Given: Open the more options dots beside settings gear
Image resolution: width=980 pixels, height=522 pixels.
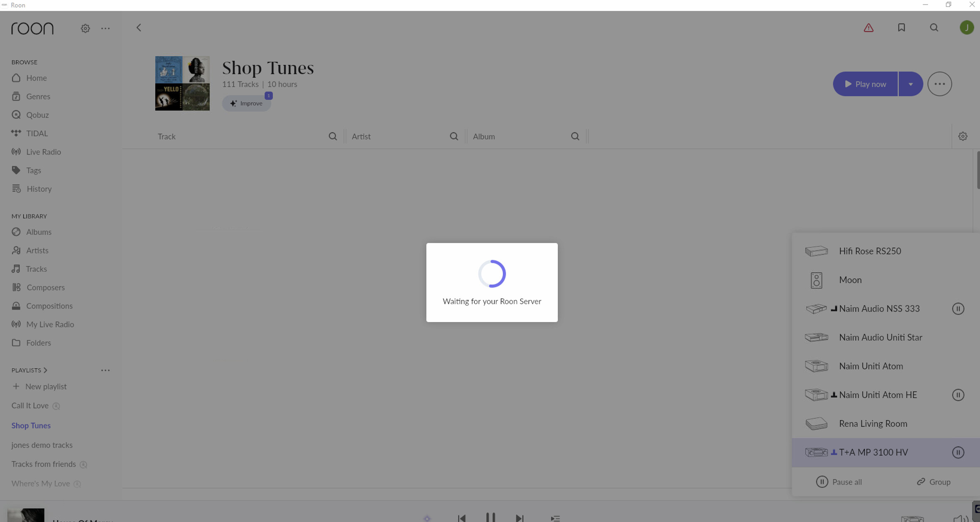Looking at the screenshot, I should [105, 28].
